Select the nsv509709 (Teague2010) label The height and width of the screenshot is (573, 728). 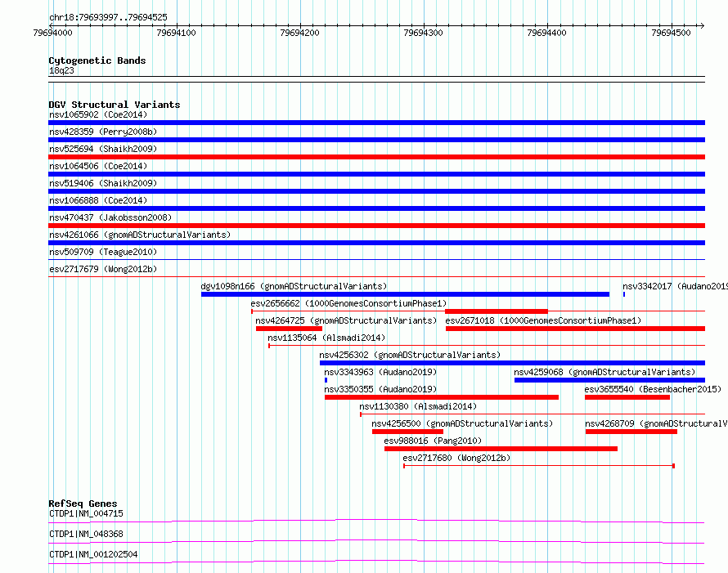(103, 252)
